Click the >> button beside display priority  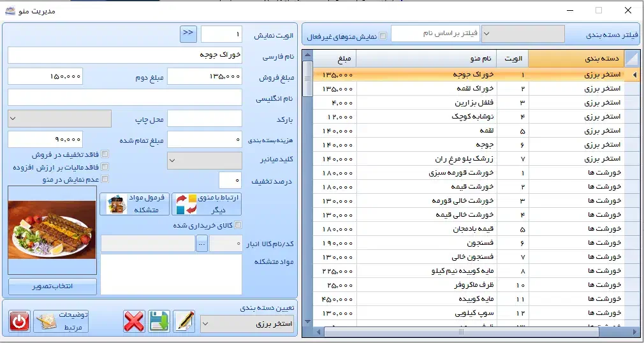point(188,34)
